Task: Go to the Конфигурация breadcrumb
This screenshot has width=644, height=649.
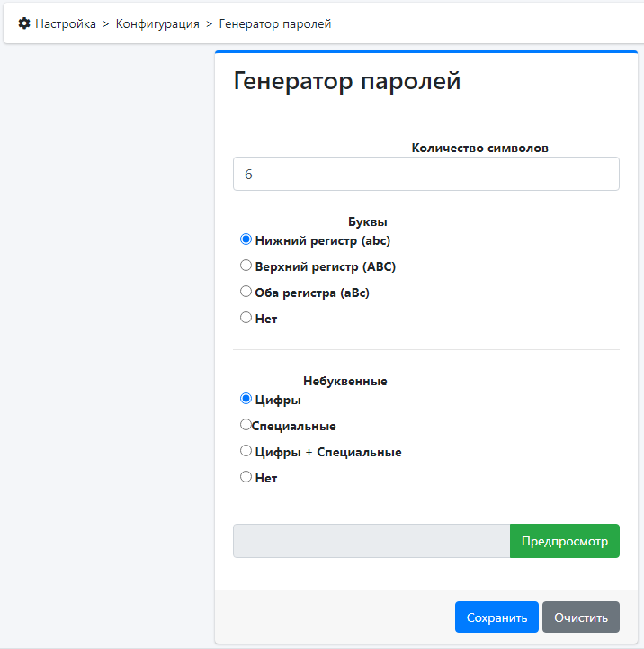Action: coord(157,23)
